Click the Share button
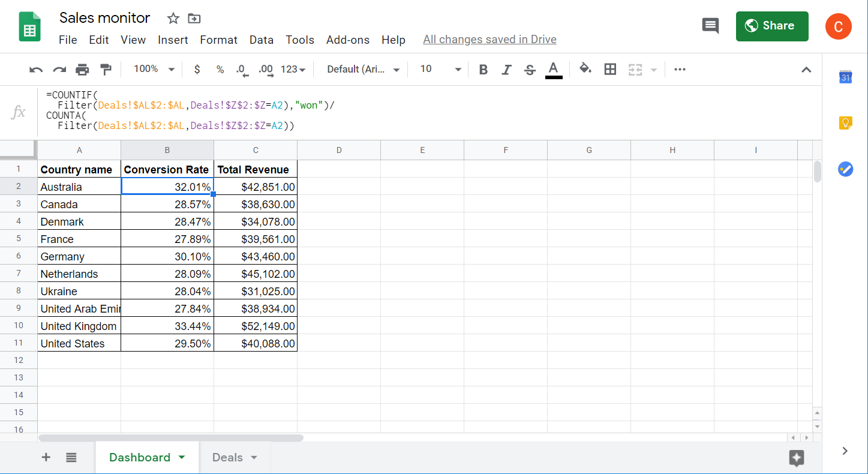 coord(772,26)
